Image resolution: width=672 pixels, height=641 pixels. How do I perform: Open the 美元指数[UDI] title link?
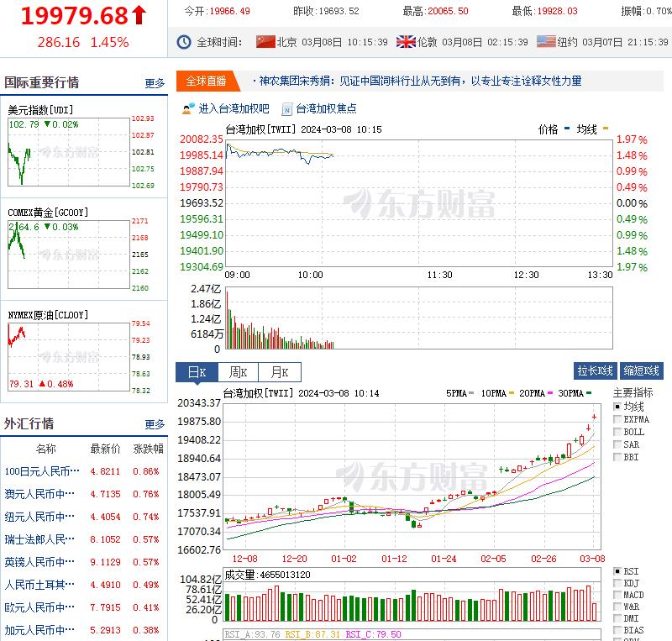point(40,110)
